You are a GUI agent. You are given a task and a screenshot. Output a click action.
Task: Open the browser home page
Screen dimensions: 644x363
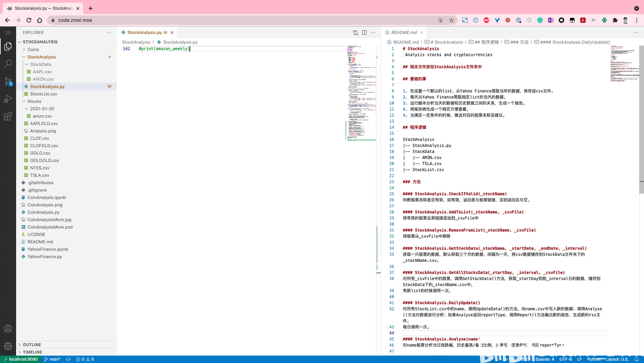coord(39,20)
